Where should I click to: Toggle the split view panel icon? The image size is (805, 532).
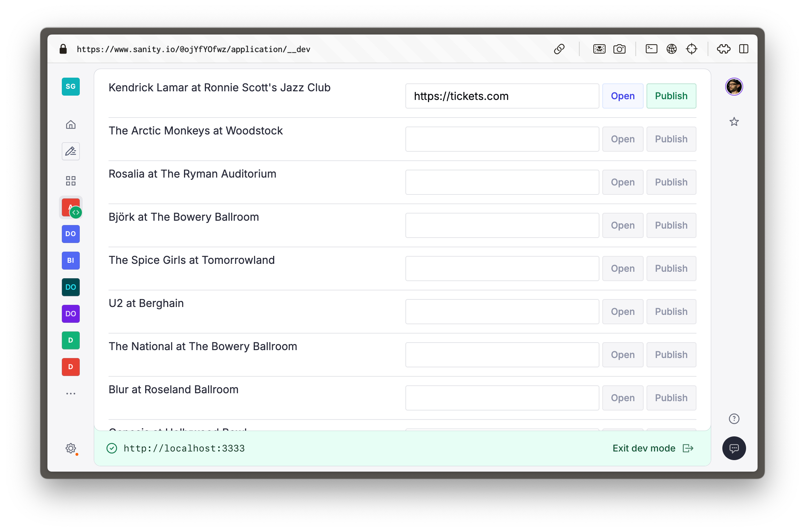click(744, 49)
